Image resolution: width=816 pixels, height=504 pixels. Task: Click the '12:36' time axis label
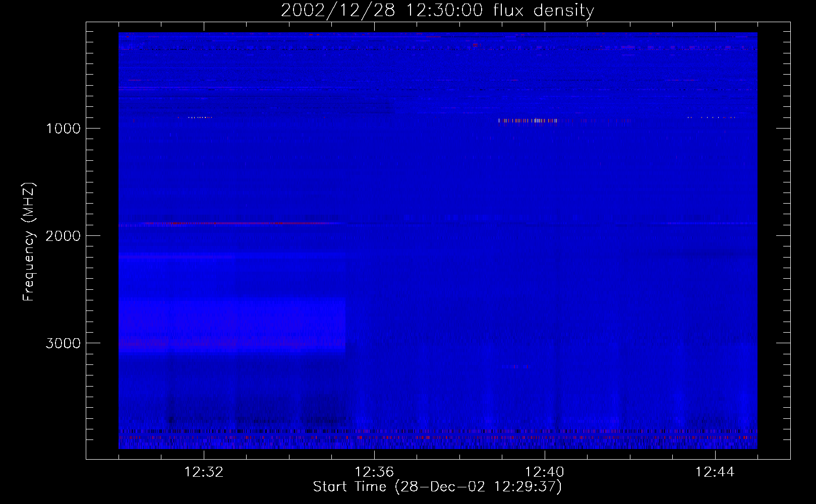[x=374, y=472]
